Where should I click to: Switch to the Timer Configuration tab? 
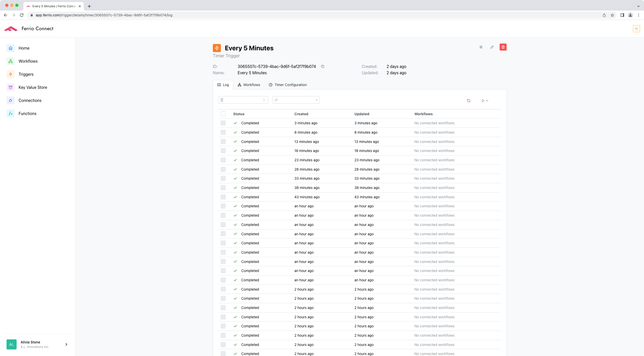pyautogui.click(x=288, y=85)
